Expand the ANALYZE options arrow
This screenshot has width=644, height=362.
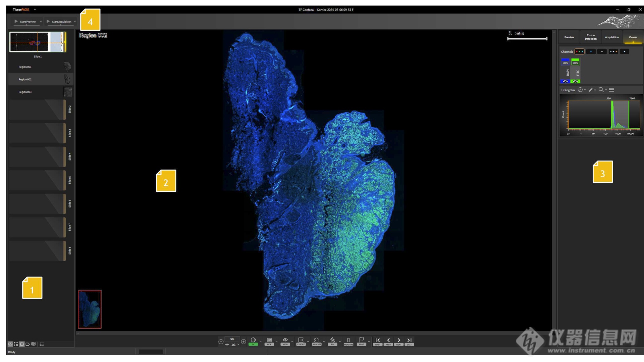324,342
